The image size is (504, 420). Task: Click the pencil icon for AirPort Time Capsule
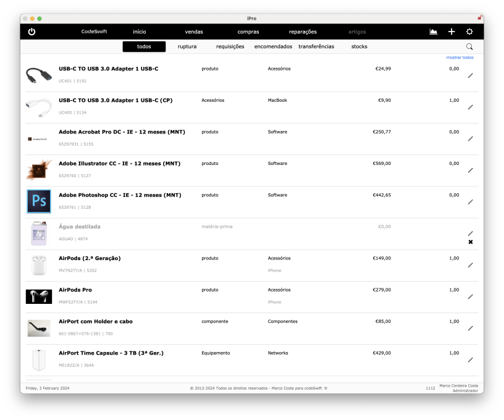tap(471, 359)
